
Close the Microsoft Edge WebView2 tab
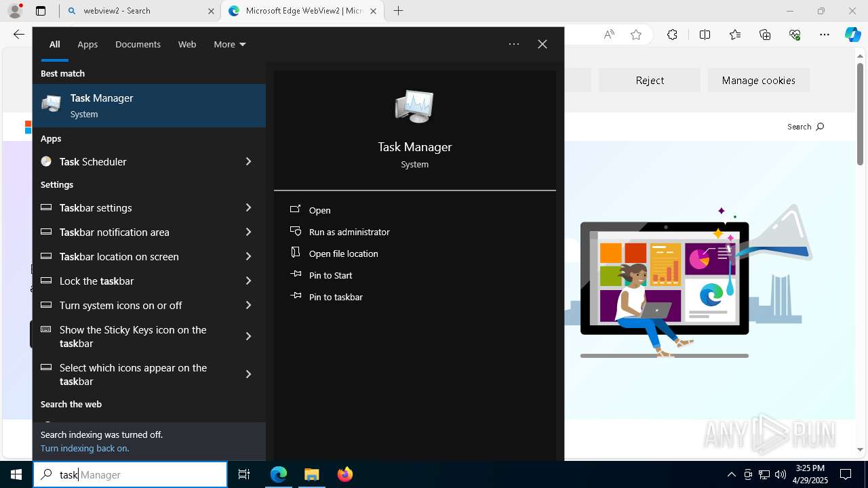click(373, 11)
